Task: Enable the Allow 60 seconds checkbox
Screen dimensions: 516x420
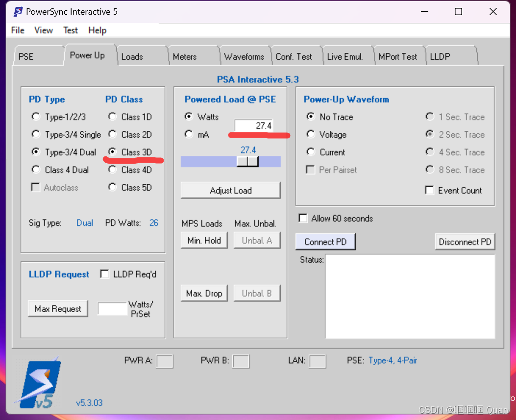Action: point(302,219)
